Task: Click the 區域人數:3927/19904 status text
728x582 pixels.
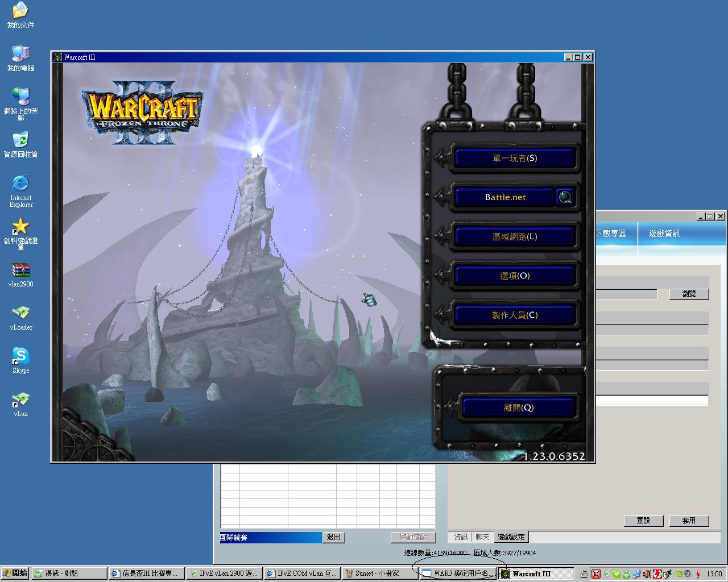Action: (x=504, y=553)
